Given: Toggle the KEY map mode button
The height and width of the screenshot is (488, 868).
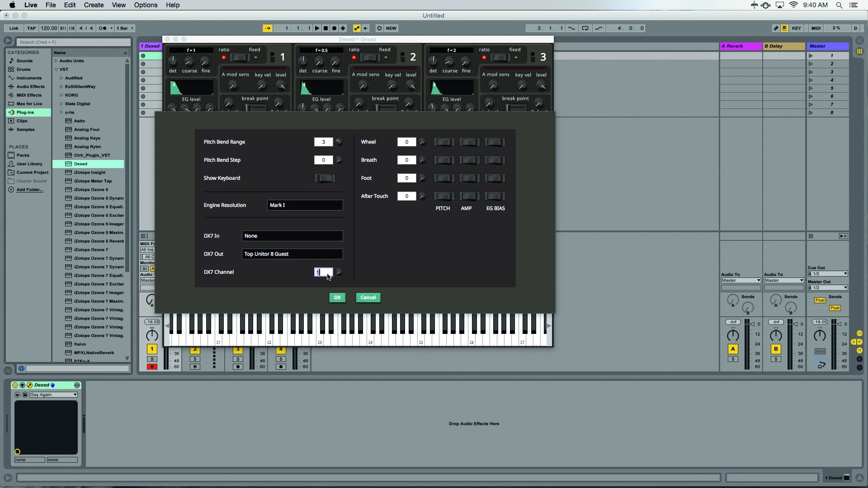Looking at the screenshot, I should point(797,28).
